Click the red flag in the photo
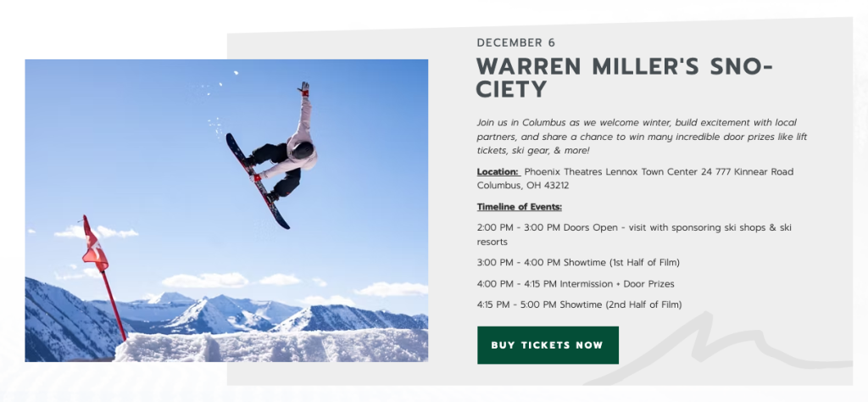 point(93,245)
